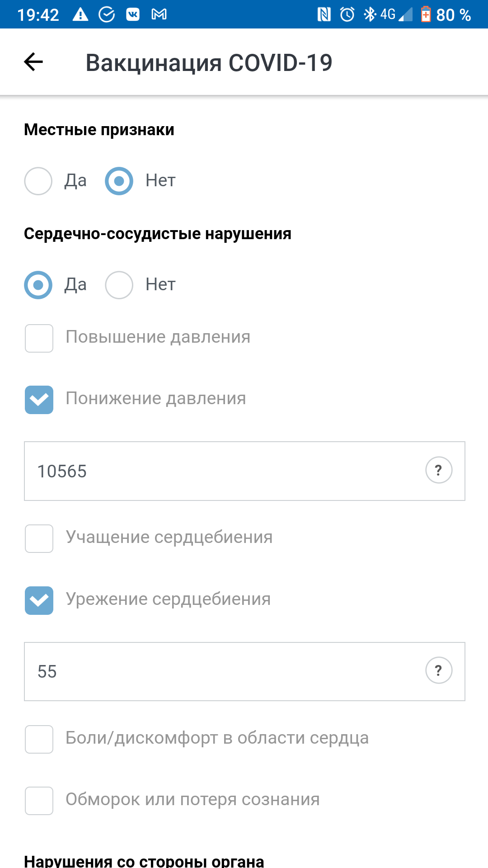This screenshot has height=868, width=488.
Task: Uncheck the 'Понижение давления' checkbox
Action: 39,400
